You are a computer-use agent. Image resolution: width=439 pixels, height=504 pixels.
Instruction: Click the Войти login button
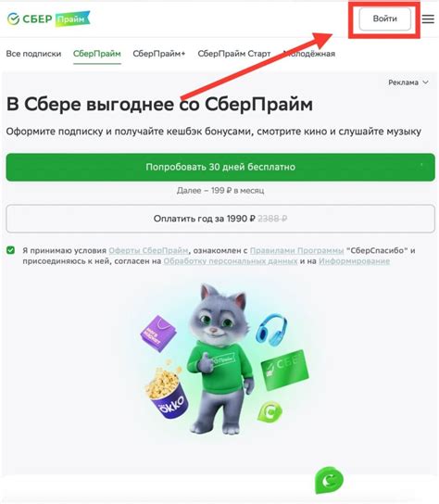point(384,19)
